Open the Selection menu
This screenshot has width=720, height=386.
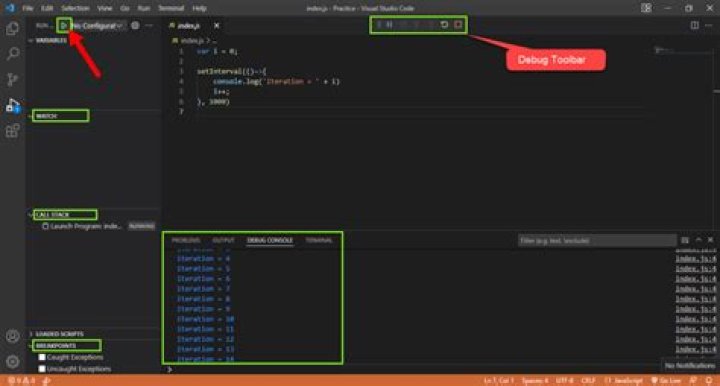75,8
